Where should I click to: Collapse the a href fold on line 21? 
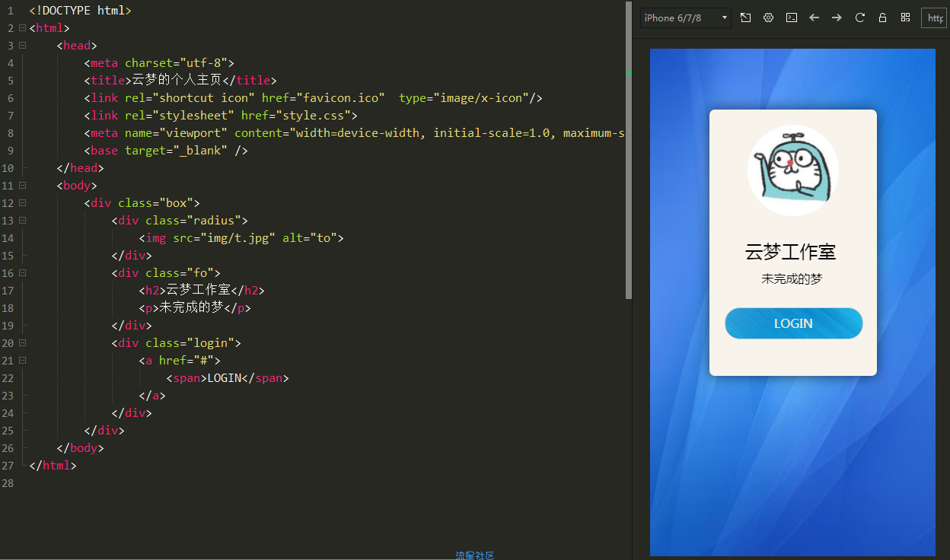coord(22,361)
